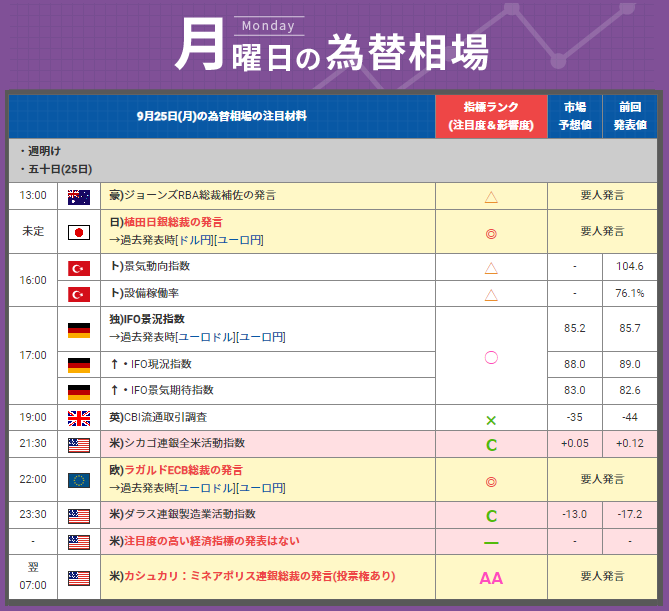
Task: Click the 104.6 previous value cell
Action: tap(630, 266)
